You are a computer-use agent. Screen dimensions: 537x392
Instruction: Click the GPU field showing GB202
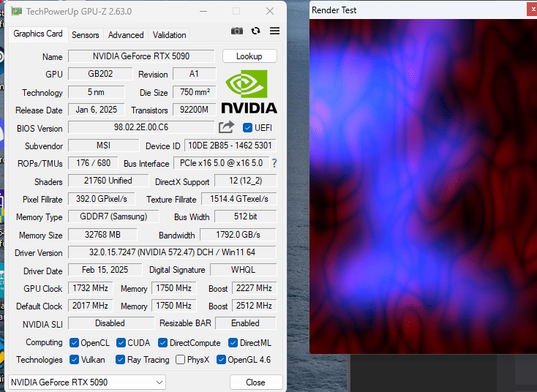click(x=100, y=74)
